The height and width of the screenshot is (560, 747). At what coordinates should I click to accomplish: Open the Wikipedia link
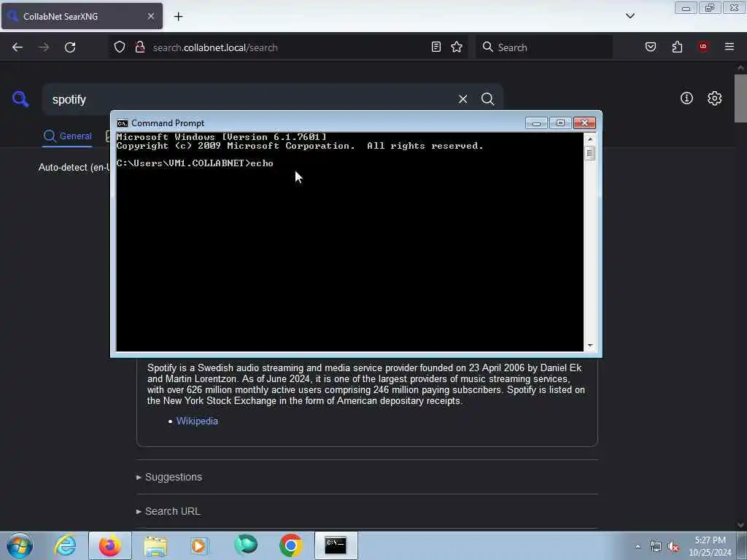tap(197, 421)
